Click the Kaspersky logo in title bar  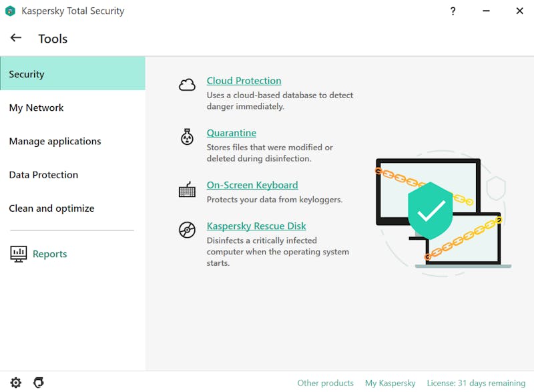[10, 11]
